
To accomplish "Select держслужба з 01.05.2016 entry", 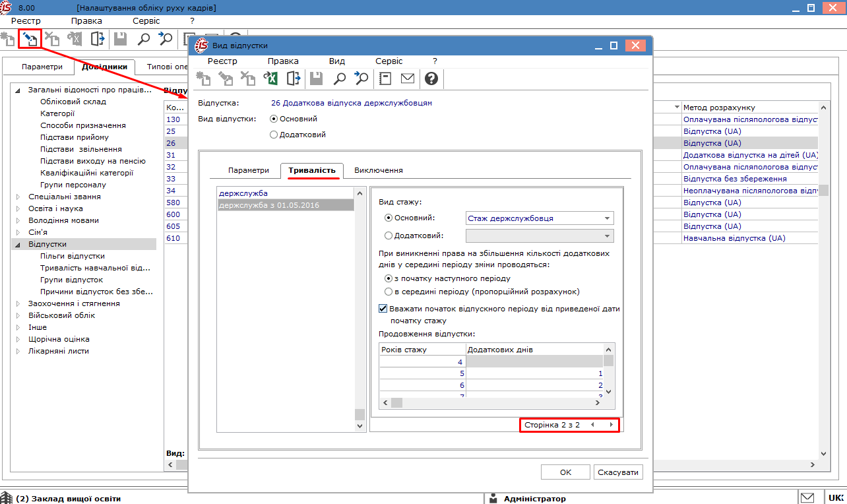I will [286, 205].
